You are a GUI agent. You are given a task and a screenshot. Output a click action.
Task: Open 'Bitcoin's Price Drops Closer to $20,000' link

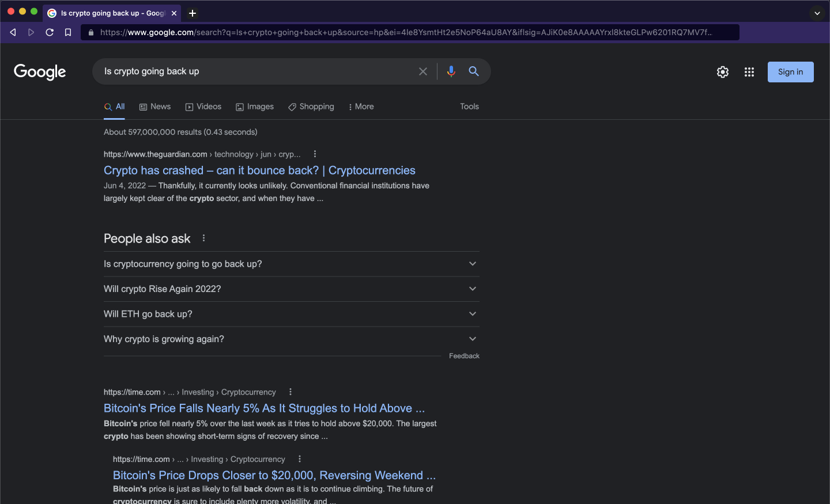pyautogui.click(x=274, y=475)
